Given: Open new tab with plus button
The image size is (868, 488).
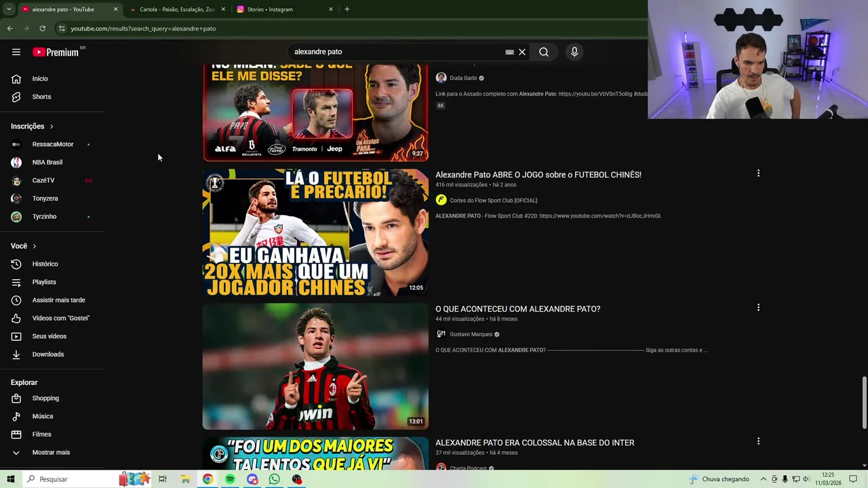Looking at the screenshot, I should [x=347, y=9].
